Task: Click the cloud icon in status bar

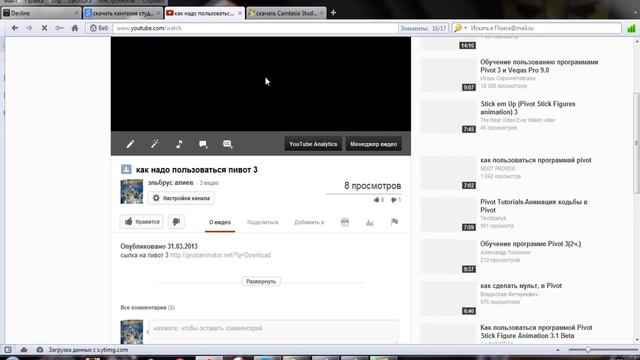Action: pos(24,350)
